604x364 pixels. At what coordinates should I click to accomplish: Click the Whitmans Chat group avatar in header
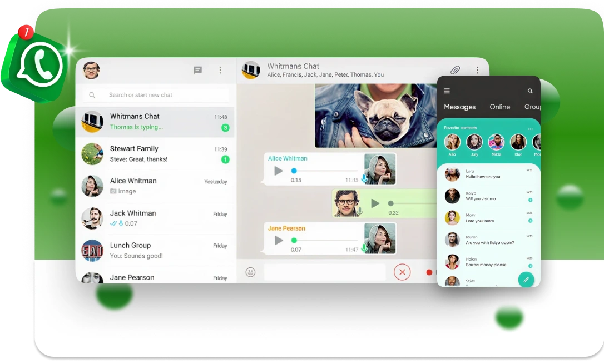(251, 70)
